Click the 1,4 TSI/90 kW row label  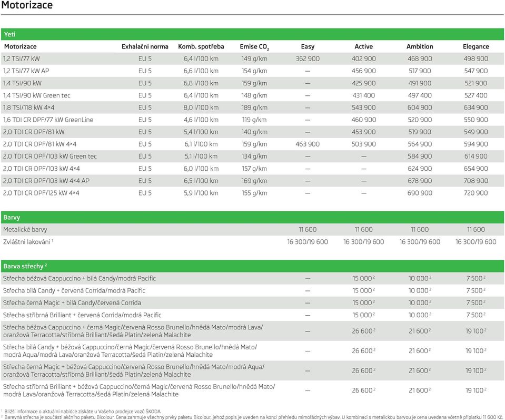22,83
